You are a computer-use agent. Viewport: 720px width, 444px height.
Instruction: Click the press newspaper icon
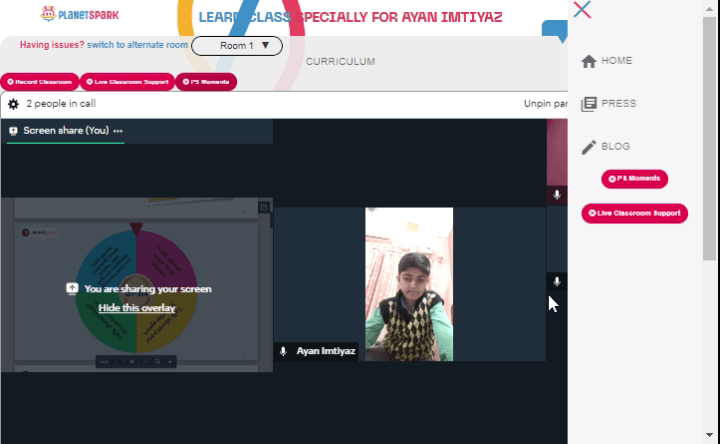point(589,104)
